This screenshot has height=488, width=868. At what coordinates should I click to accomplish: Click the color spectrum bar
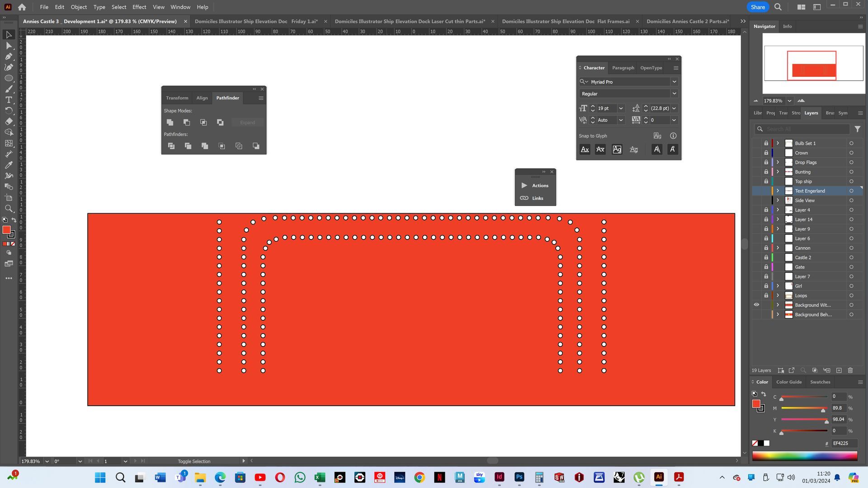(x=805, y=456)
